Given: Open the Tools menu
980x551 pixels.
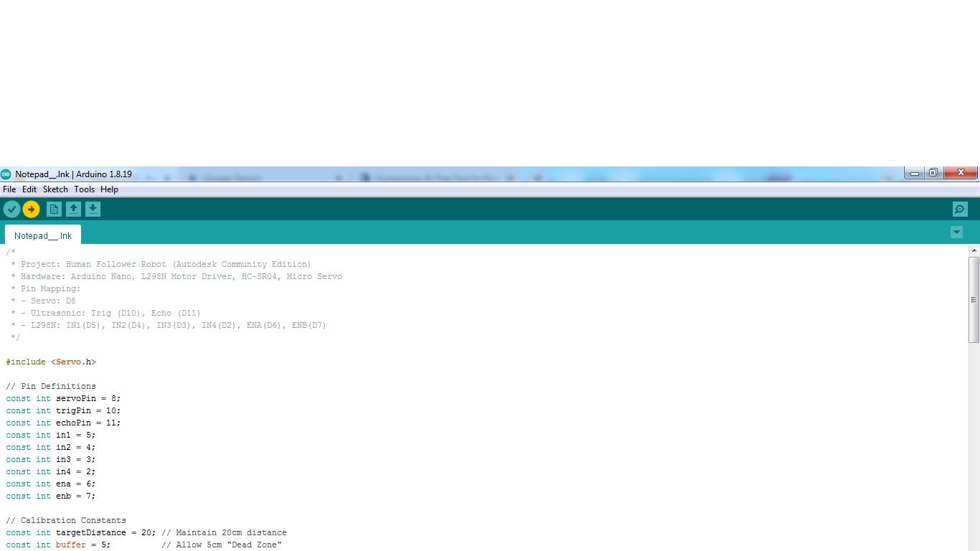Looking at the screenshot, I should (x=84, y=189).
